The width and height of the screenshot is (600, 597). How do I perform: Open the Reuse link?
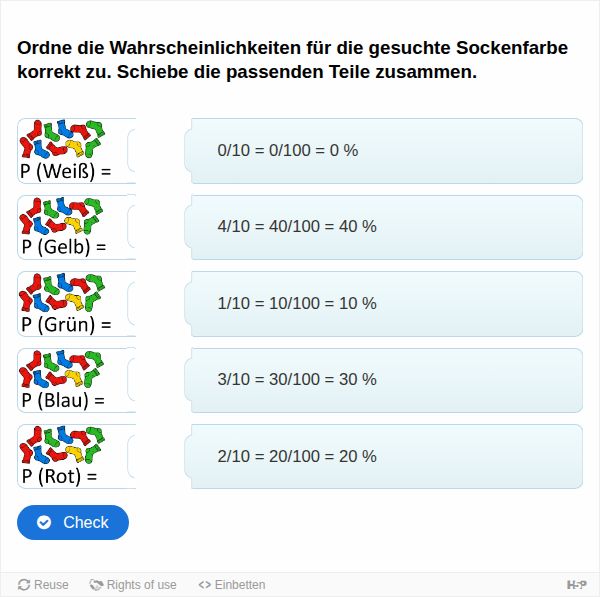[43, 585]
